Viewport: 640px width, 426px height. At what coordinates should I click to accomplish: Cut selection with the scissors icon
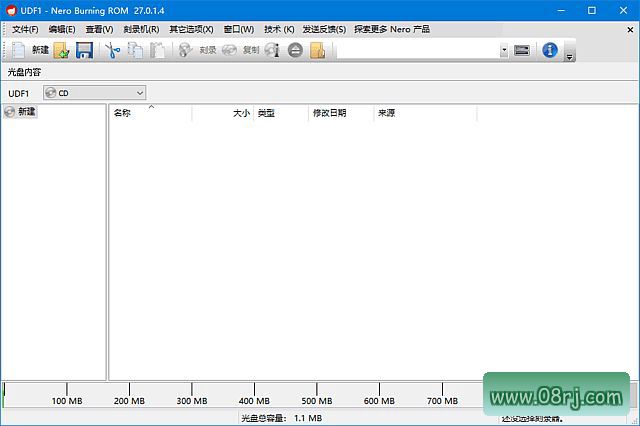[113, 50]
